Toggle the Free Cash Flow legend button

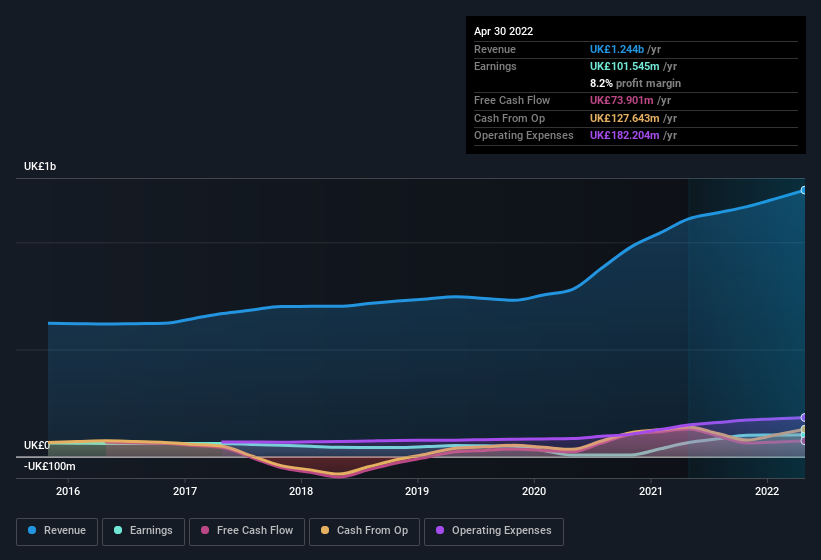247,531
